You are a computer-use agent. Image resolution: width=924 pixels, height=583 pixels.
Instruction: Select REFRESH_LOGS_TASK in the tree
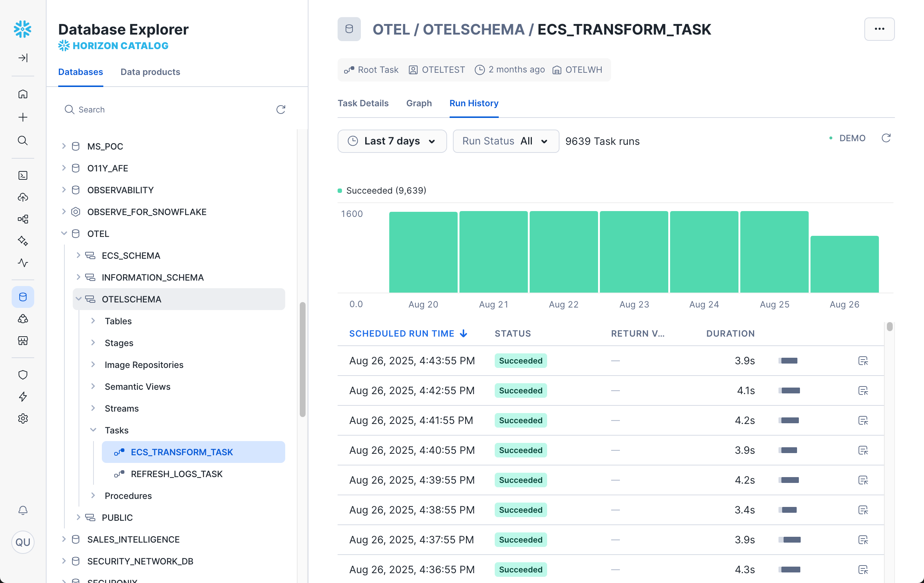point(177,473)
